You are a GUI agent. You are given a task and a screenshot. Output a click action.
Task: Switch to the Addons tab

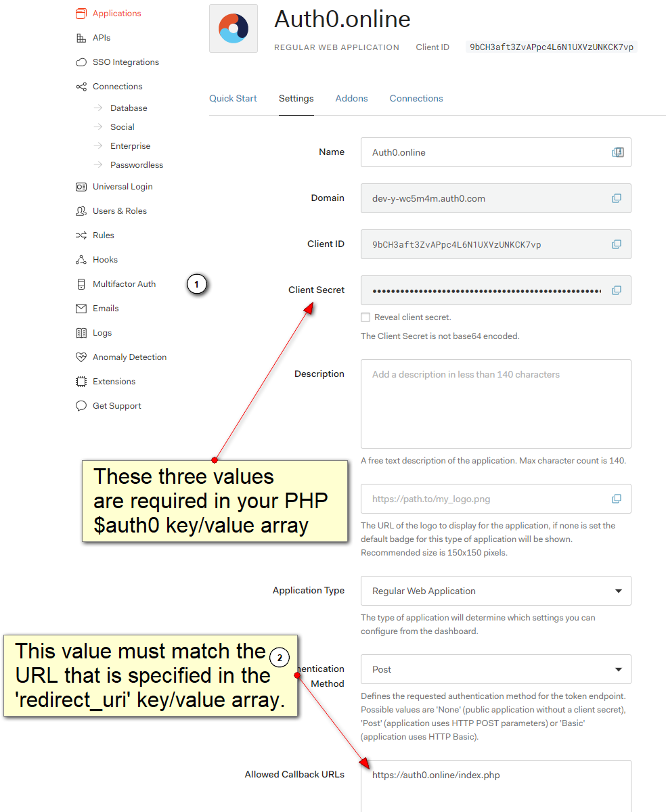[x=351, y=98]
